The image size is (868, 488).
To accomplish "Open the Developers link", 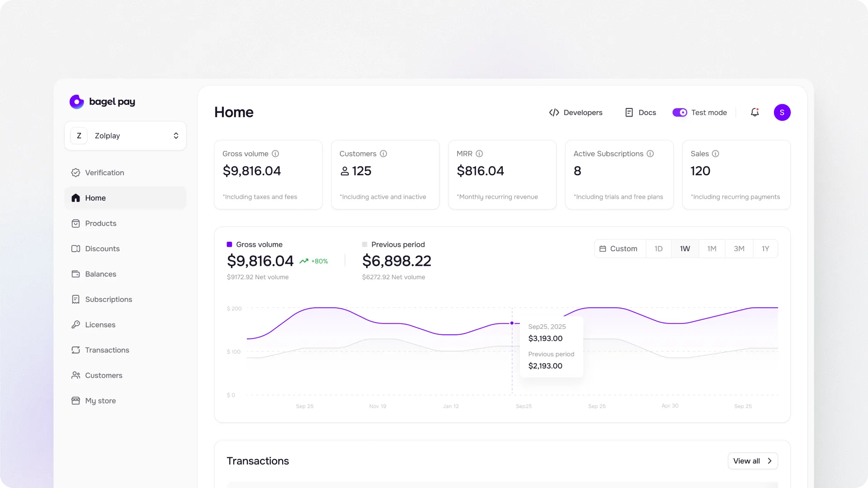I will pyautogui.click(x=576, y=113).
